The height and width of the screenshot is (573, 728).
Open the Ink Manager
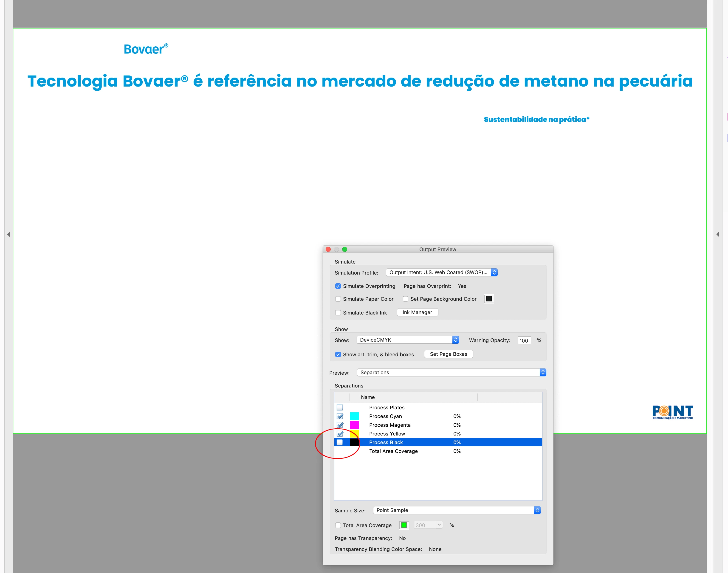pyautogui.click(x=417, y=312)
